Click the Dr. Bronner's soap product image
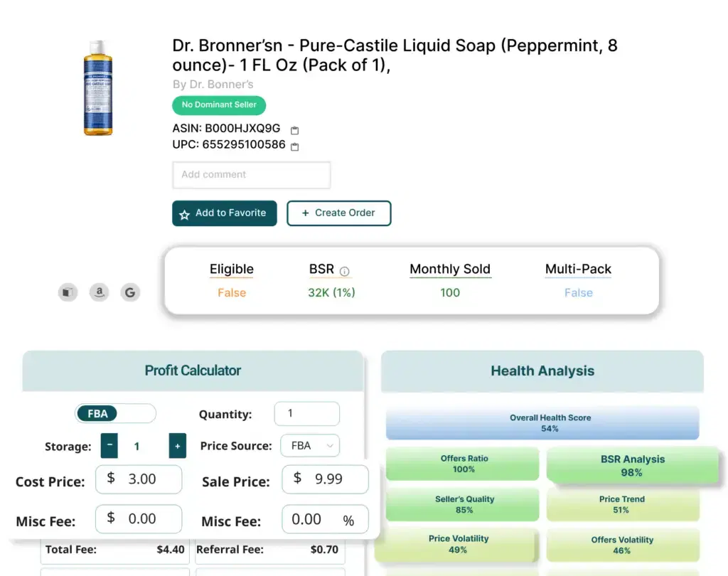 [x=98, y=87]
